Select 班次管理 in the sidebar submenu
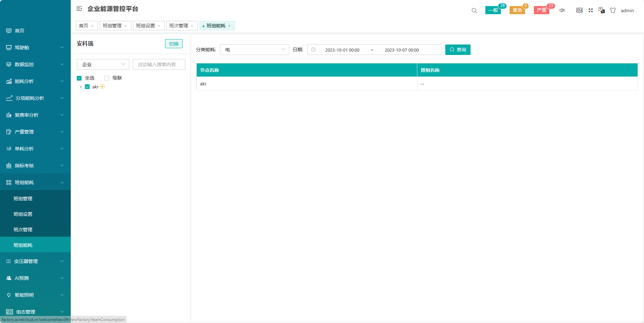Image resolution: width=644 pixels, height=323 pixels. (23, 230)
